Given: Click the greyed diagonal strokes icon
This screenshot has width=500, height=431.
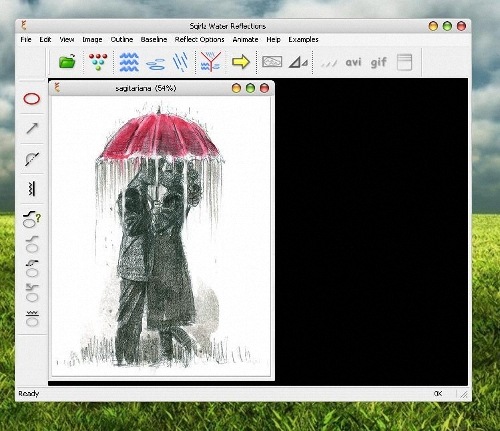Looking at the screenshot, I should coord(329,63).
